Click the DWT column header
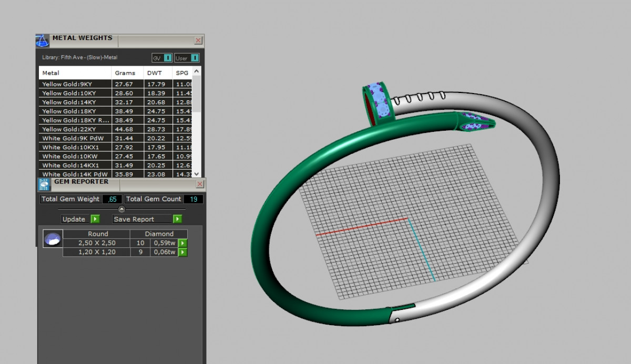This screenshot has height=364, width=631. point(156,73)
